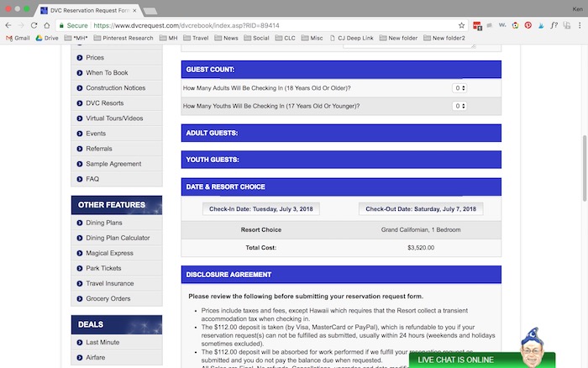Open the Dining Plans page
Viewport: 588px width, 368px height.
point(104,223)
